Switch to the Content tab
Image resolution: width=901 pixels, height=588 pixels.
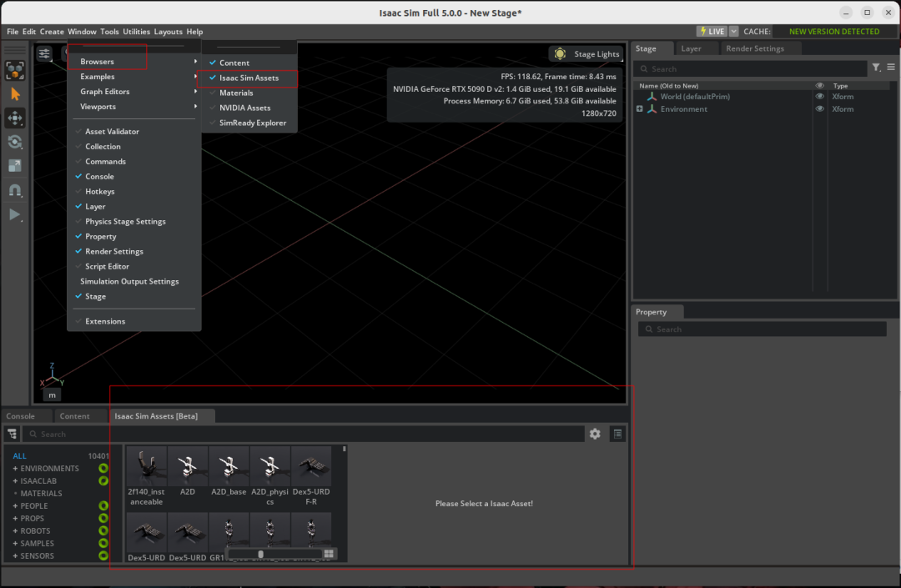click(x=75, y=416)
